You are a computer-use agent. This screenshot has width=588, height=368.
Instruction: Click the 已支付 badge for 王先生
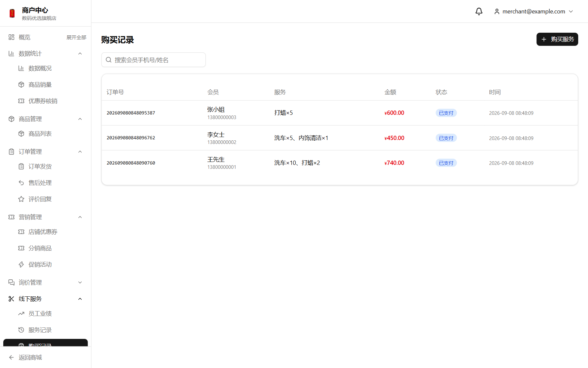(x=446, y=163)
